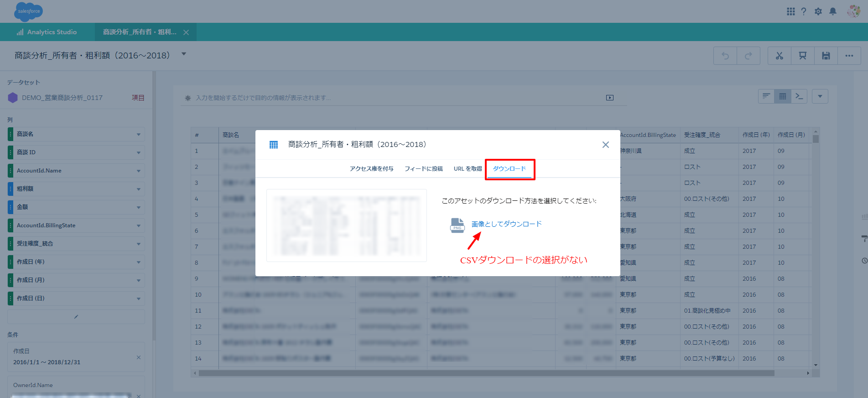This screenshot has height=398, width=868.
Task: Switch to the ダウンロード tab
Action: click(509, 169)
